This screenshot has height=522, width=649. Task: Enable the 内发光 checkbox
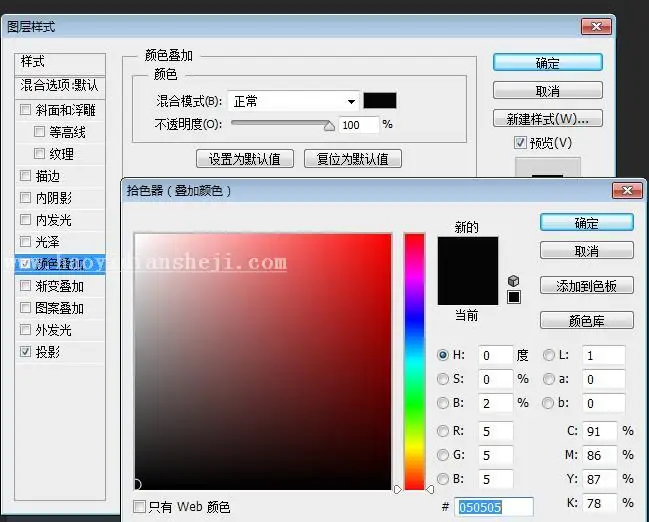(x=25, y=219)
